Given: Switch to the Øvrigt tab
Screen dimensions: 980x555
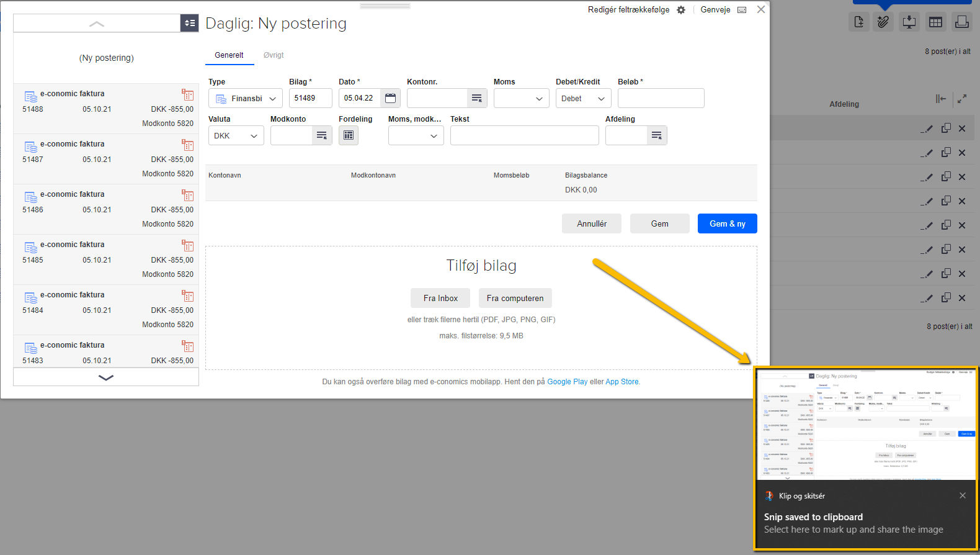Looking at the screenshot, I should (x=274, y=55).
